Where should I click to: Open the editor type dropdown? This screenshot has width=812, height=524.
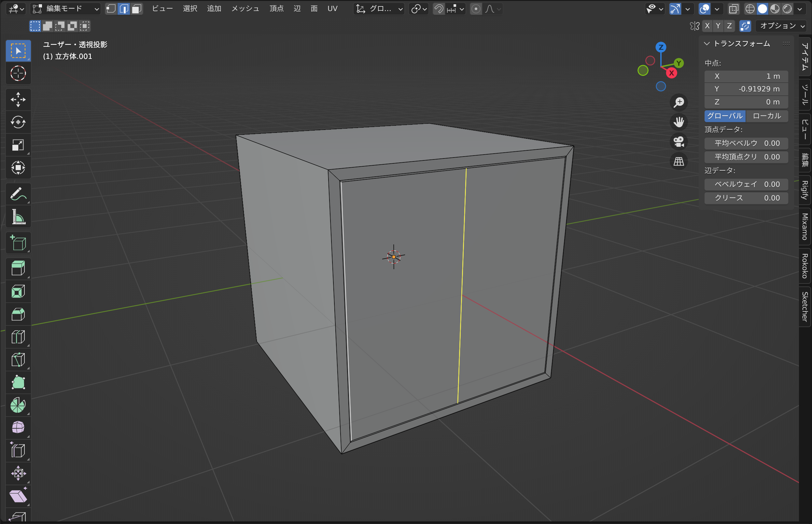click(x=16, y=8)
